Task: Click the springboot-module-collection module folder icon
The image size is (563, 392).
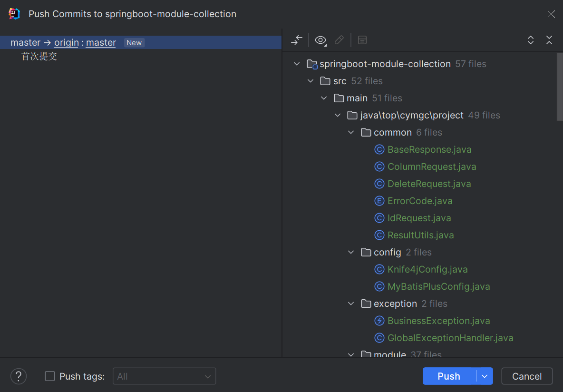Action: [311, 64]
